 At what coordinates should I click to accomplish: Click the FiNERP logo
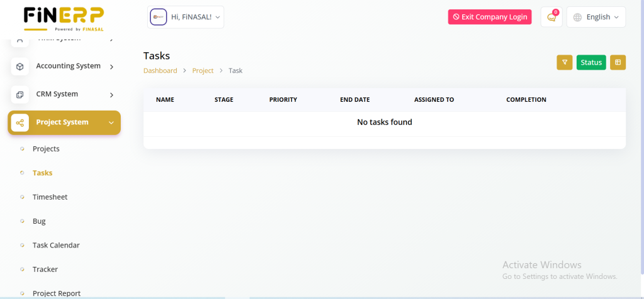coord(64,18)
